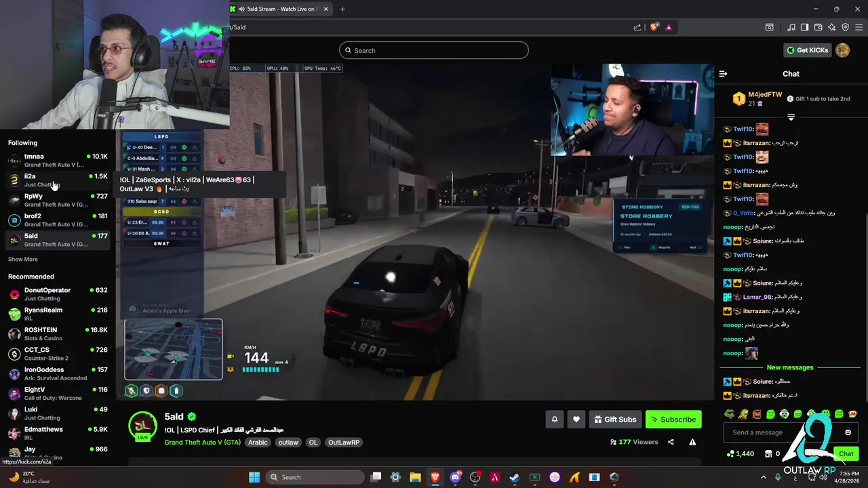Screen dimensions: 868x488
Task: Expand the gift leaderboard chevron below M4jedFTW
Action: (791, 117)
